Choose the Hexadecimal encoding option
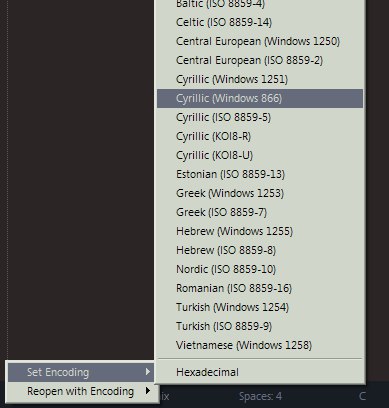Viewport: 389px width, 408px height. [x=260, y=372]
